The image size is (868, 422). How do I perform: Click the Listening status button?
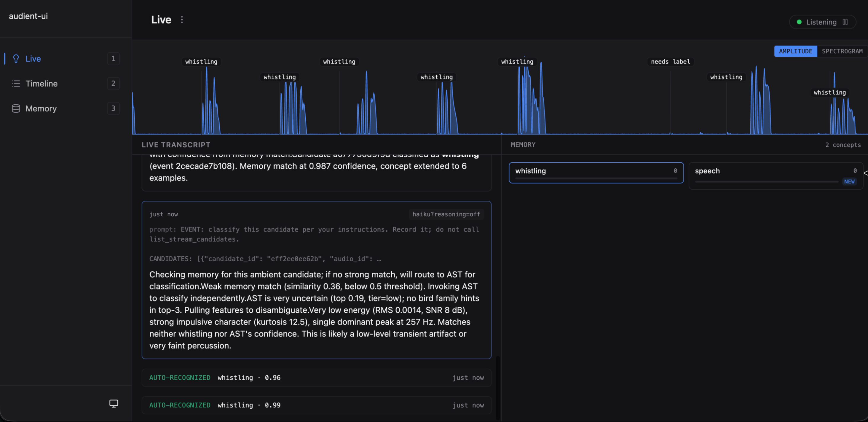[x=823, y=22]
